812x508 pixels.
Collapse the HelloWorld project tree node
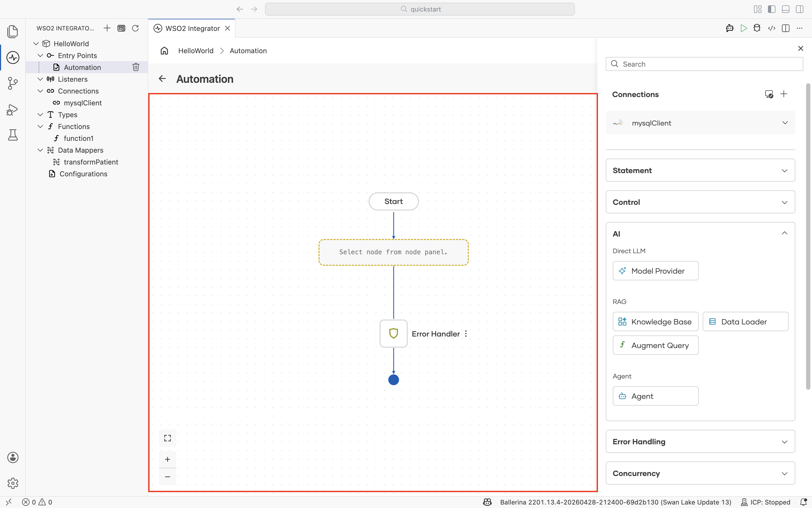[36, 44]
